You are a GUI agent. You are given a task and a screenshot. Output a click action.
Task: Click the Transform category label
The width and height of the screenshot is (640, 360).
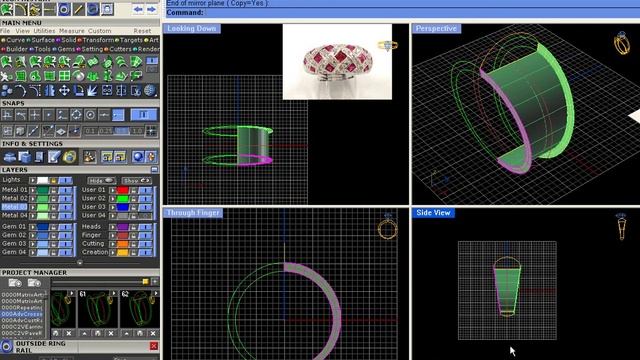coord(98,40)
